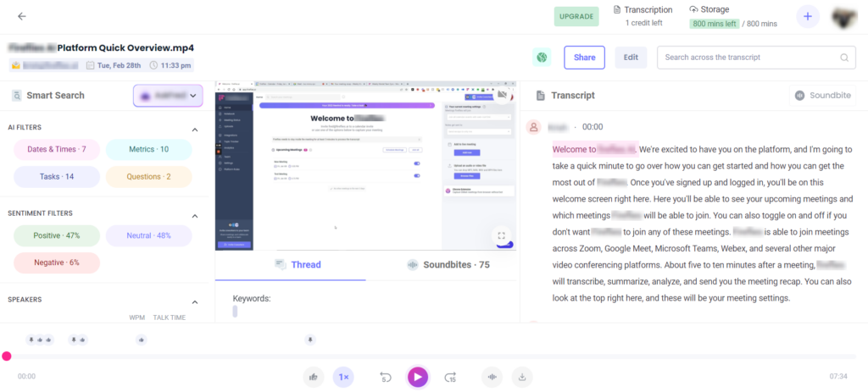Hide video using the camera-off icon
Screen dimensions: 868x392
(502, 95)
